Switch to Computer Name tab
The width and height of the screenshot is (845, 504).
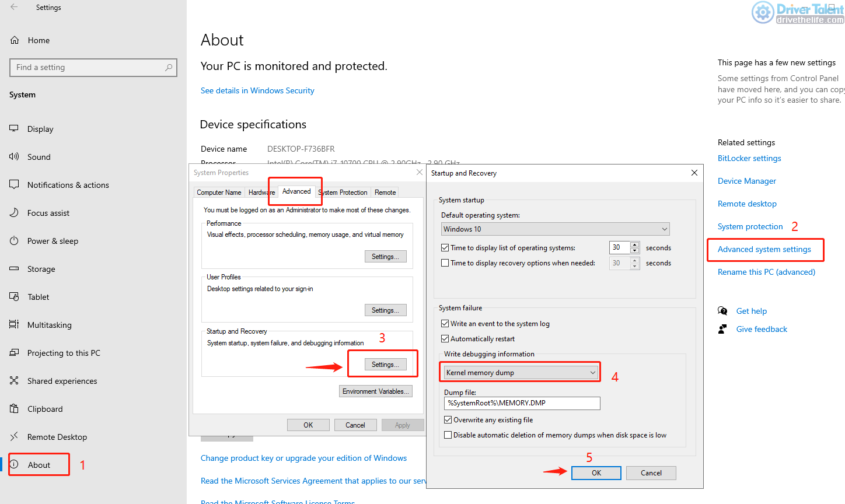coord(219,192)
